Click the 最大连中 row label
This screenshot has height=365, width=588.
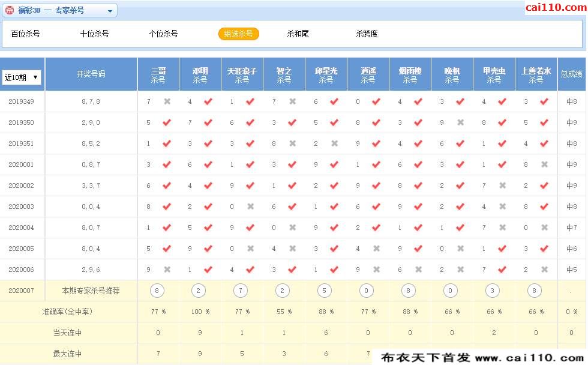pos(67,354)
